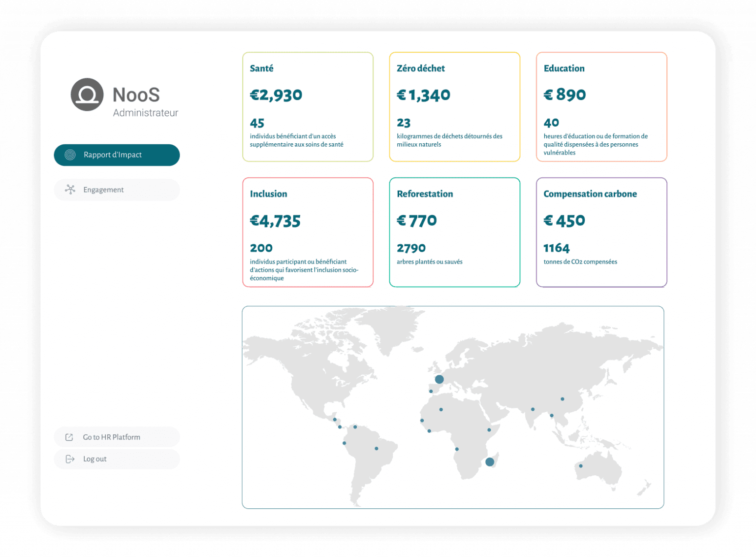Switch to the Engagement section
Screen dimensions: 756x557
coord(117,190)
